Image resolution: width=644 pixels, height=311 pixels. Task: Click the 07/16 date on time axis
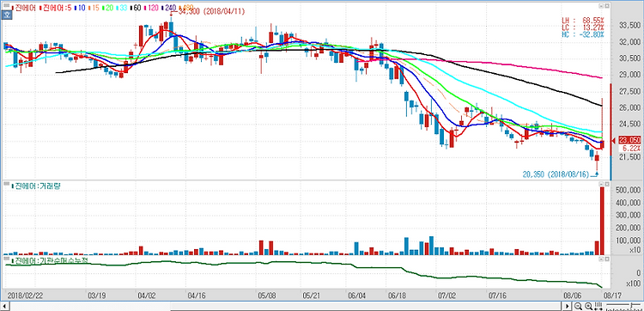coord(496,296)
